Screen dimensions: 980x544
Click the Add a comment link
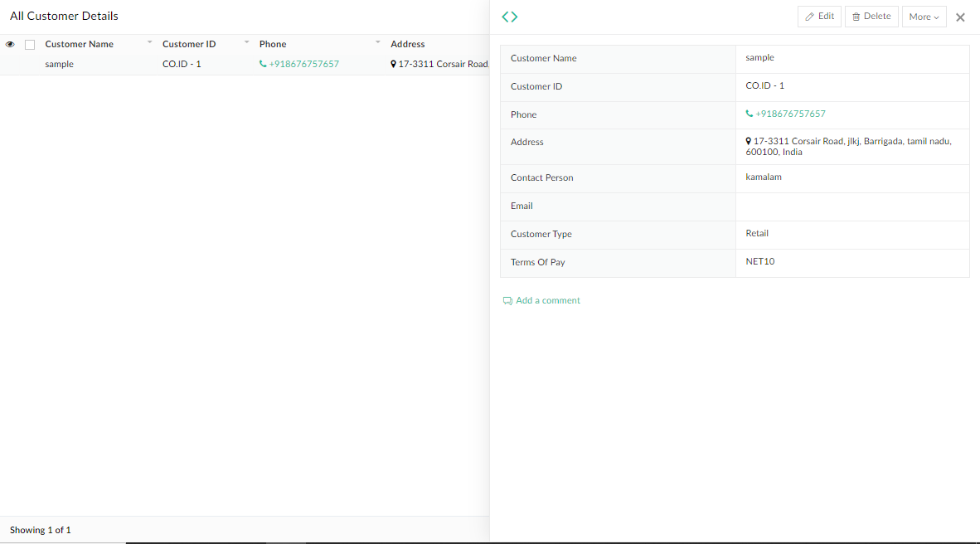click(x=548, y=300)
